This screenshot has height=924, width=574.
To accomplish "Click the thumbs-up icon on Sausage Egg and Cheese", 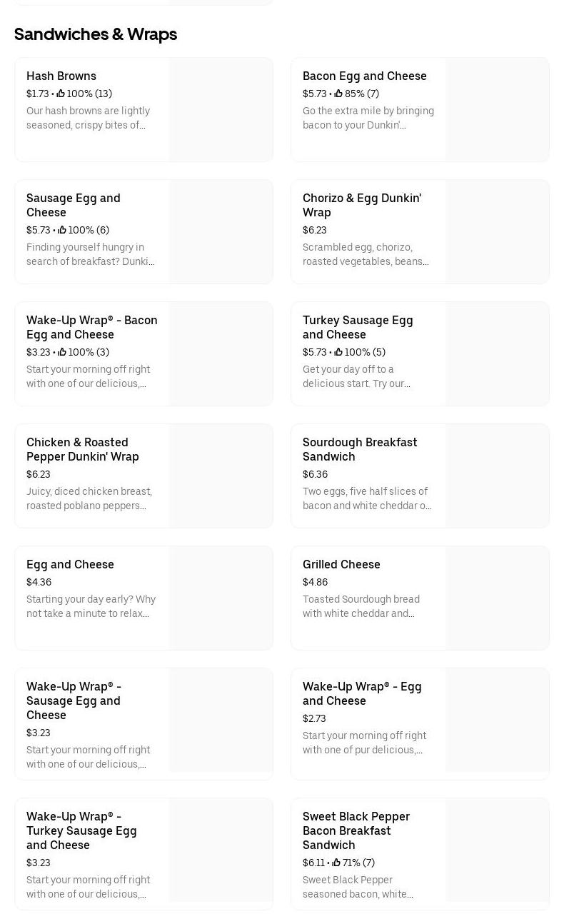I will tap(62, 230).
